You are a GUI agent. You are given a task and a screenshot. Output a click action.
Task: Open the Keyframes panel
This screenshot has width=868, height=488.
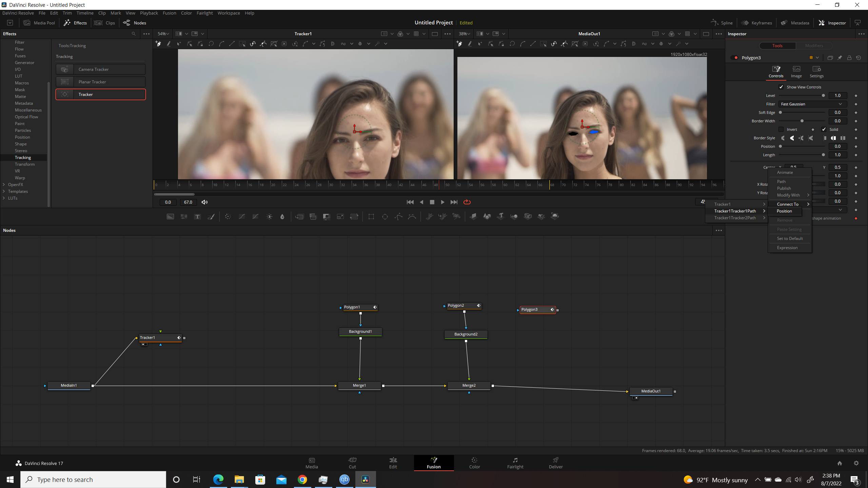point(756,23)
